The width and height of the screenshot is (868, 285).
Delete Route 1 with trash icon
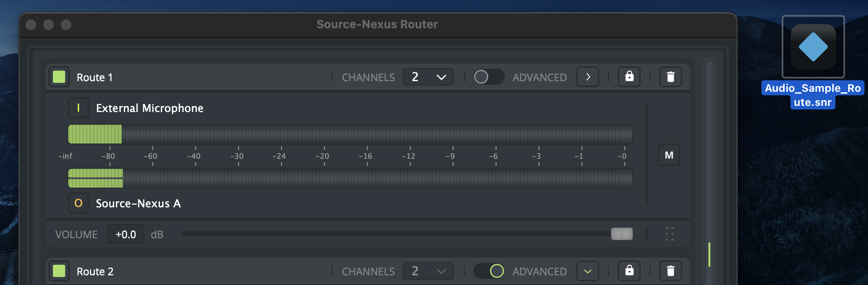[670, 77]
